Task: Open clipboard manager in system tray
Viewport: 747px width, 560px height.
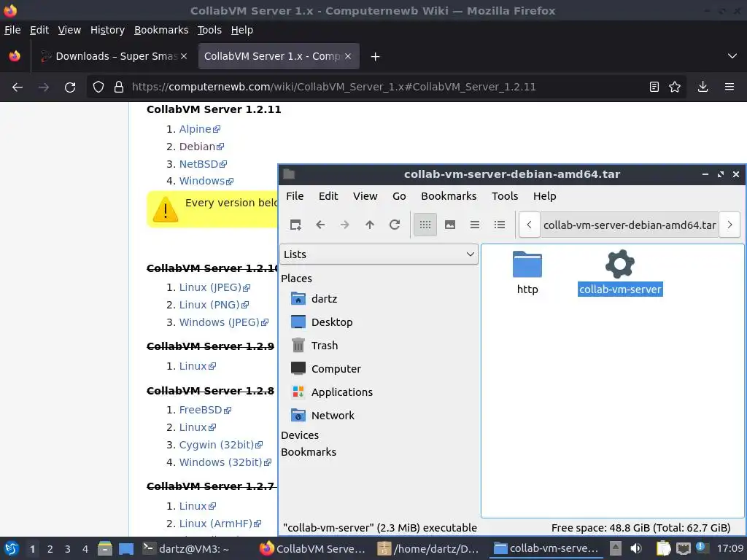Action: [663, 549]
